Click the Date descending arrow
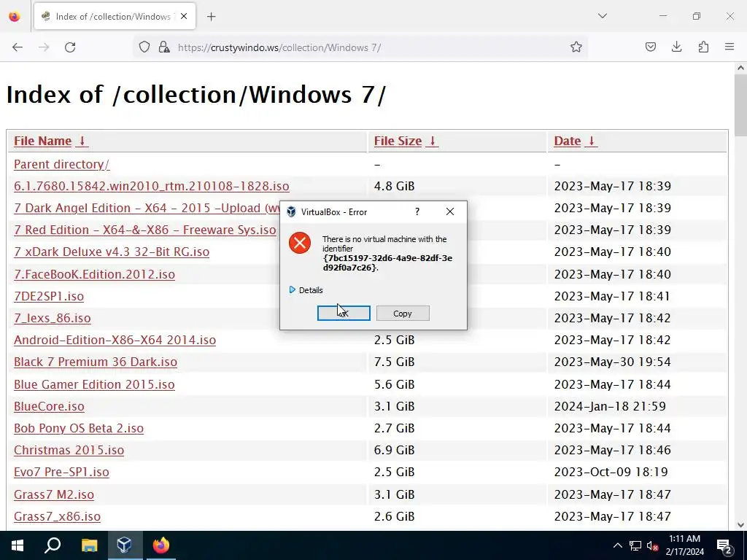747x560 pixels. [x=591, y=141]
